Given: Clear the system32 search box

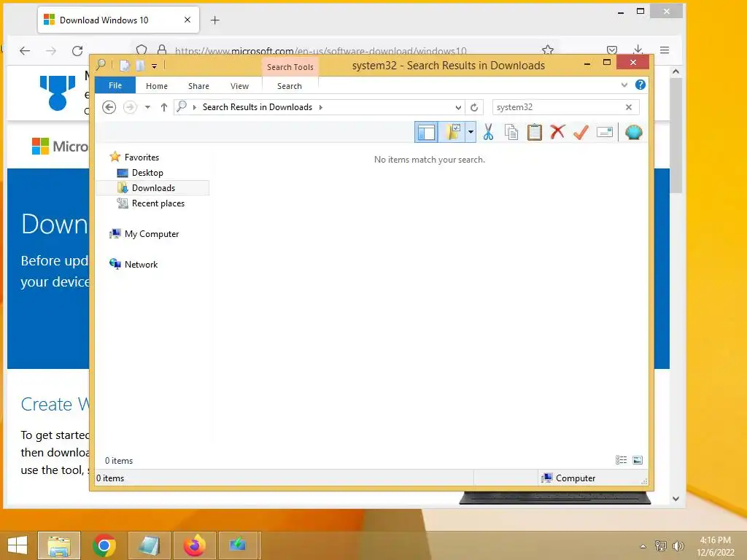Looking at the screenshot, I should pyautogui.click(x=629, y=107).
